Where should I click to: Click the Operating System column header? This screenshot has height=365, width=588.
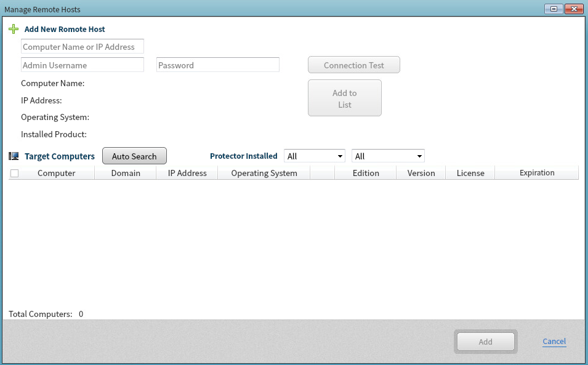coord(264,174)
